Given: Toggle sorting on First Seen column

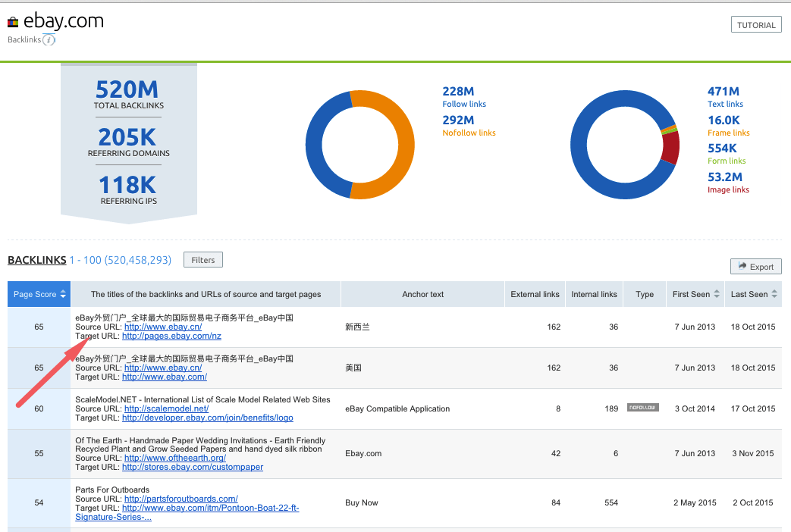Looking at the screenshot, I should tap(691, 293).
